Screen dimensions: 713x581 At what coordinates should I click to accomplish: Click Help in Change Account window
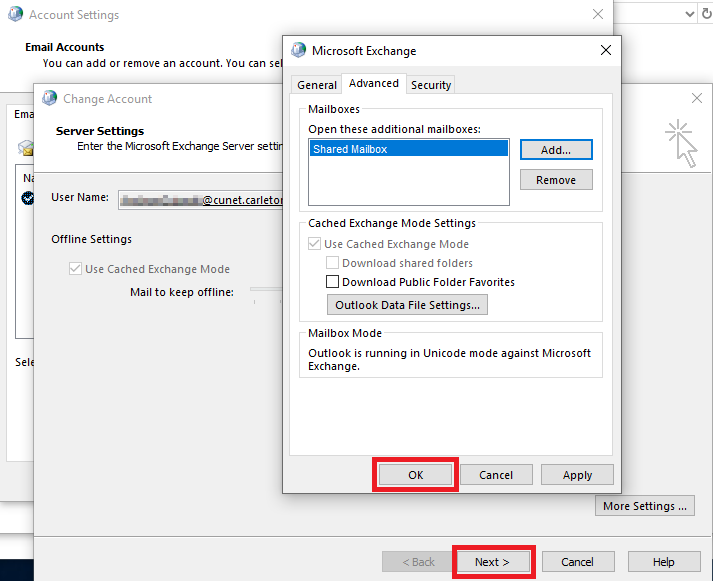tap(664, 562)
